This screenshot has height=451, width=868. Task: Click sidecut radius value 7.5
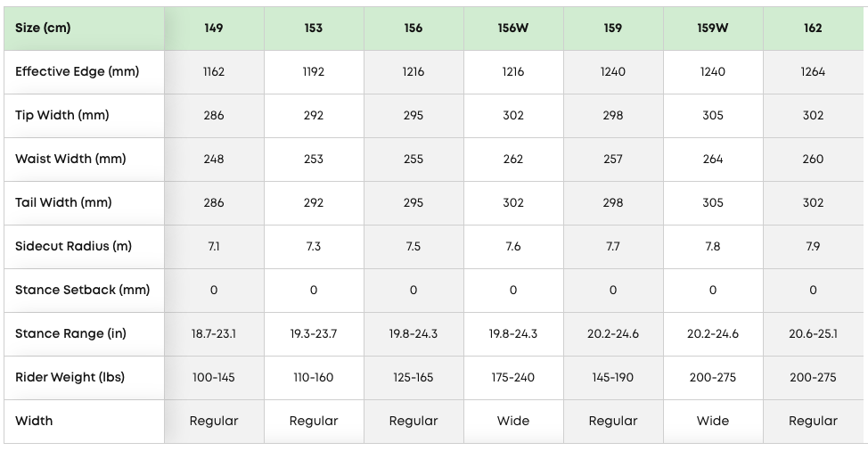click(414, 247)
